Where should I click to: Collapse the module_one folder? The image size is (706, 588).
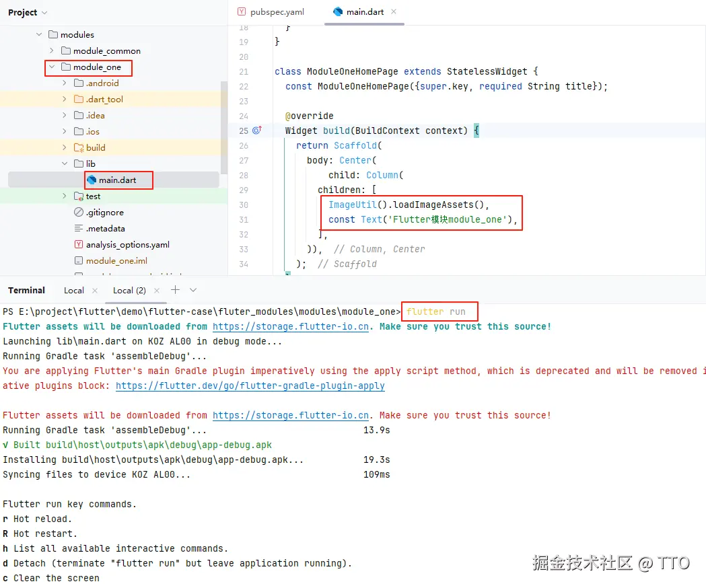point(52,67)
